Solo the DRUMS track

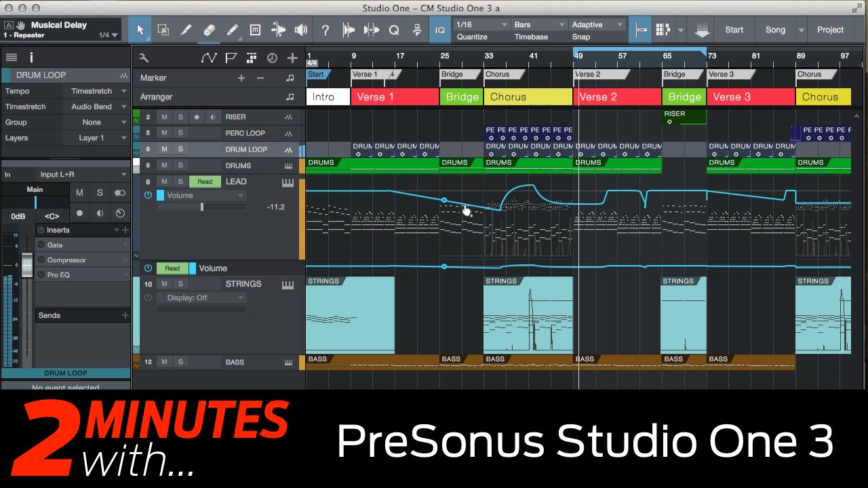click(180, 165)
